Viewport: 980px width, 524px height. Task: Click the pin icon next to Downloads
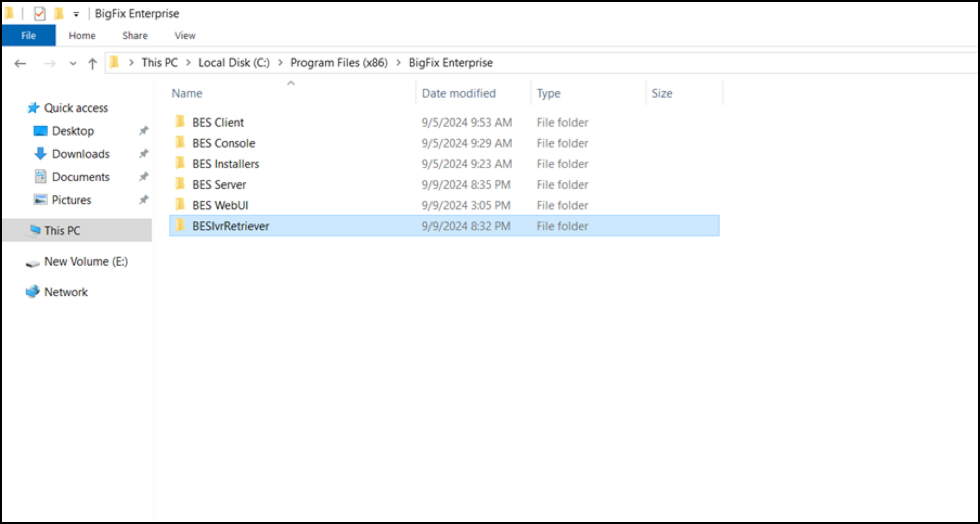point(144,154)
